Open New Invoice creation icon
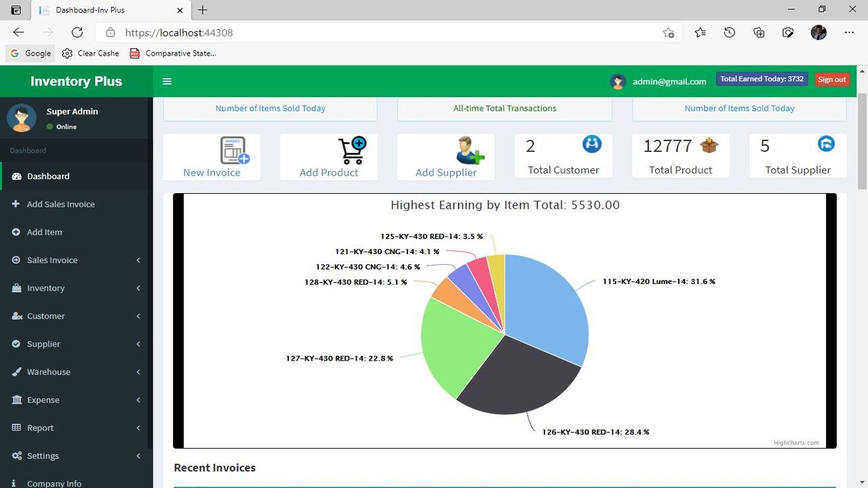Image resolution: width=868 pixels, height=488 pixels. pyautogui.click(x=231, y=150)
